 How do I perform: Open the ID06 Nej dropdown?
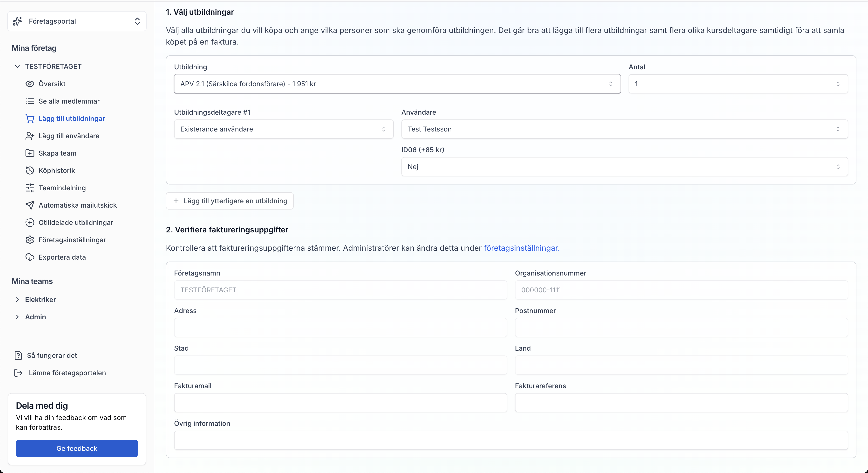(624, 167)
